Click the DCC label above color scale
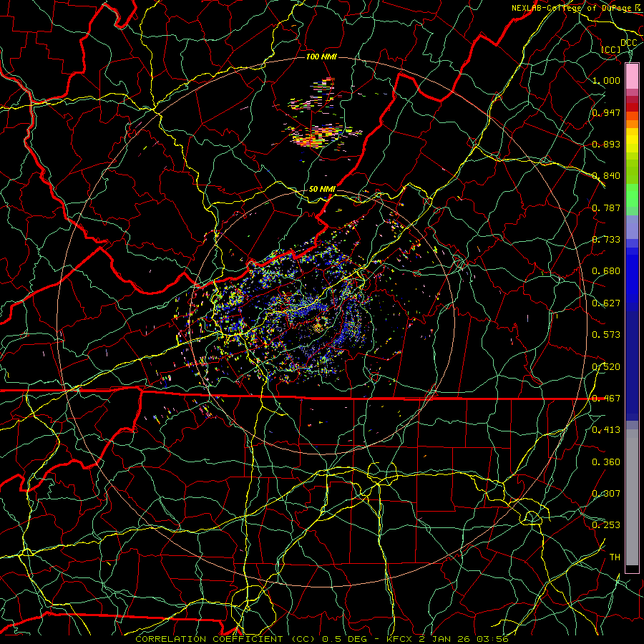Image resolution: width=644 pixels, height=644 pixels. [x=628, y=42]
